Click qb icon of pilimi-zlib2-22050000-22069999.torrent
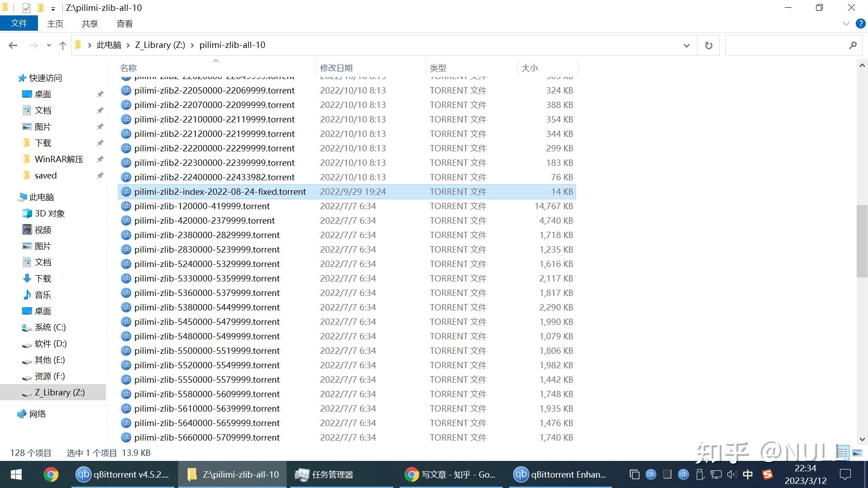Screen dimensions: 868x488 tap(126, 90)
